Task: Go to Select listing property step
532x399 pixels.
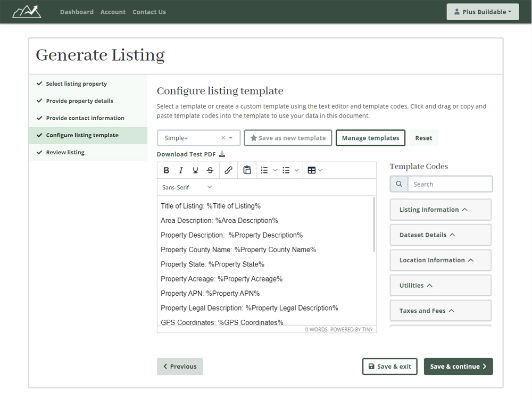Action: click(x=88, y=84)
